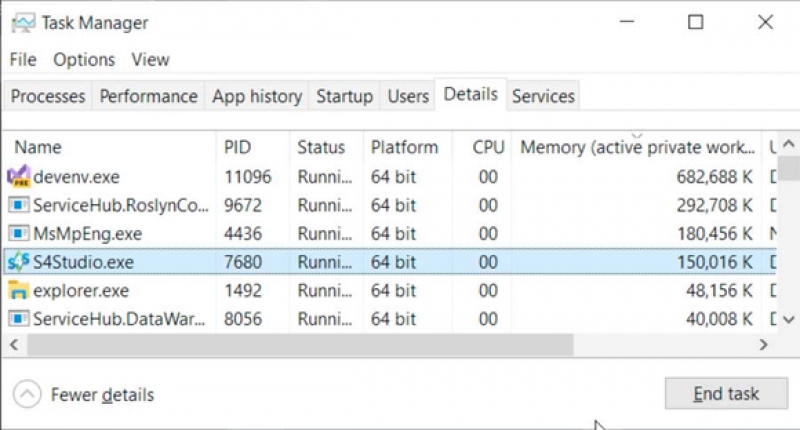Click the S4Studio.exe app icon

[x=18, y=262]
